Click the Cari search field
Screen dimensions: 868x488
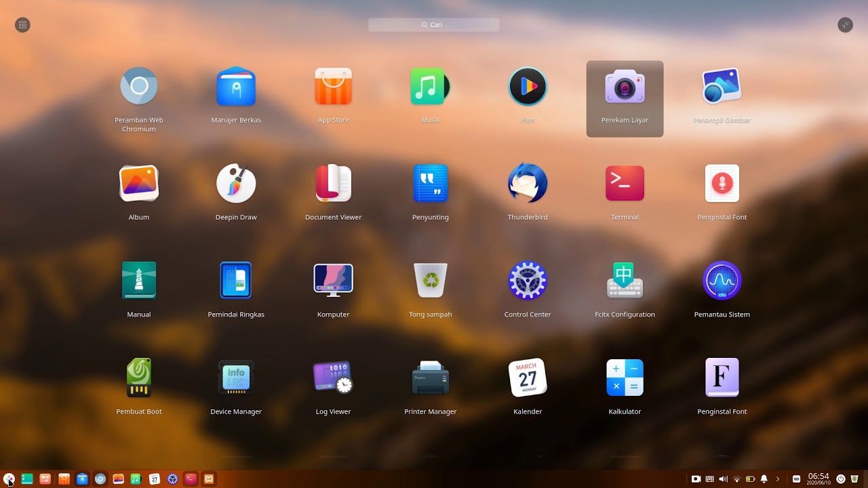pos(434,25)
